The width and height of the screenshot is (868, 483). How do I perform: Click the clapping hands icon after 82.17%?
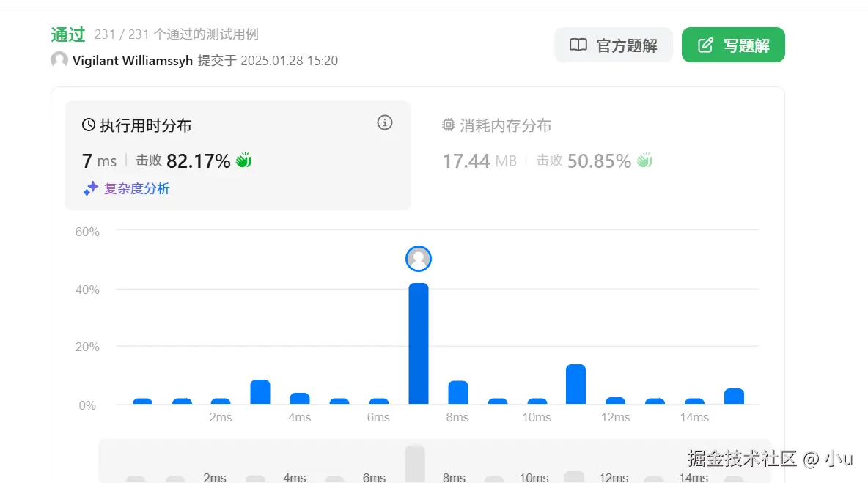click(243, 161)
